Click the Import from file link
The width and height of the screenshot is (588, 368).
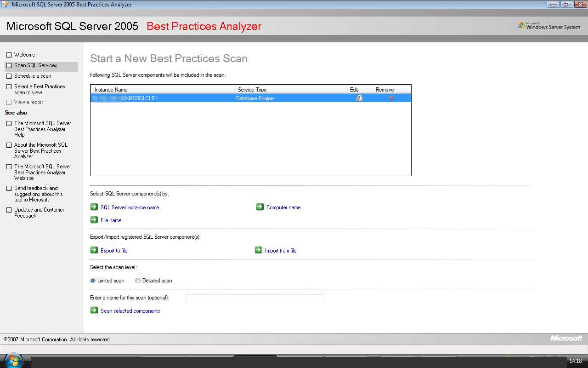(281, 251)
